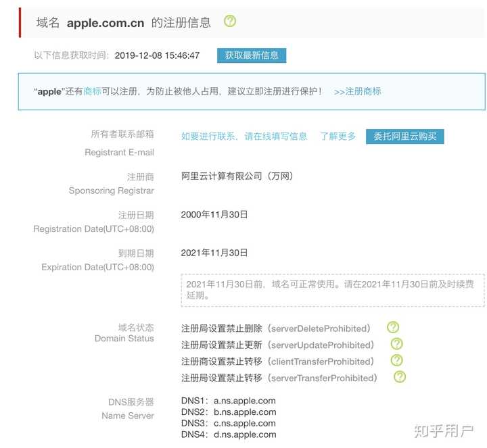Screen dimensions: 487x448
Task: Click help icon for clientTransferProhibited status
Action: 396,360
